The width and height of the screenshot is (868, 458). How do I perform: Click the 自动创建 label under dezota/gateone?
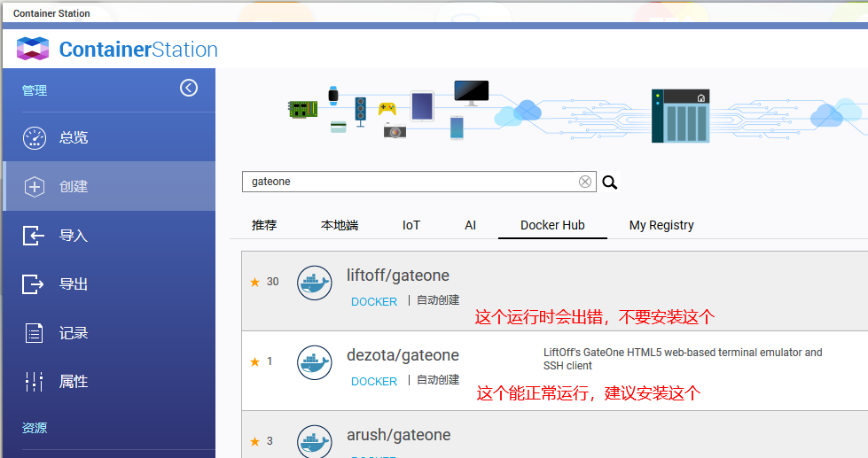click(438, 380)
